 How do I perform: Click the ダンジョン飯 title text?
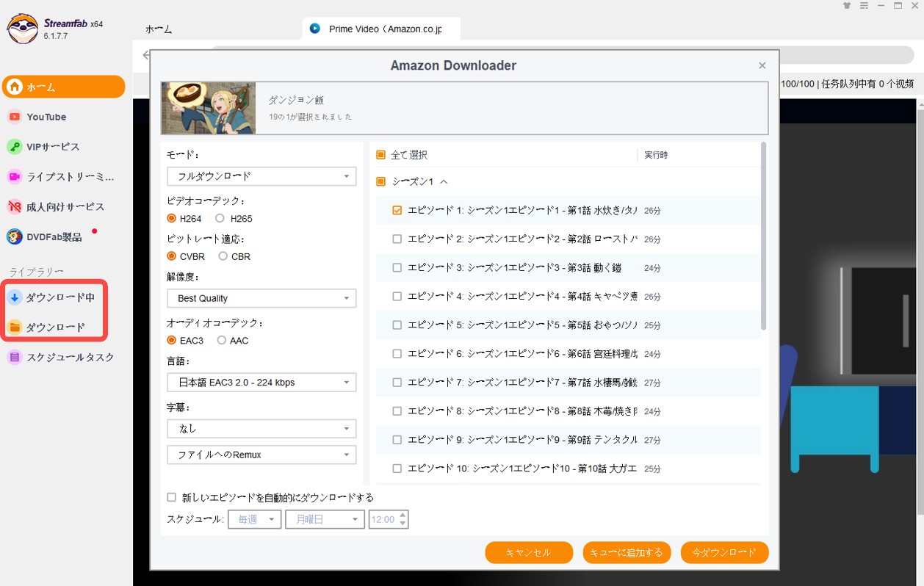coord(296,100)
